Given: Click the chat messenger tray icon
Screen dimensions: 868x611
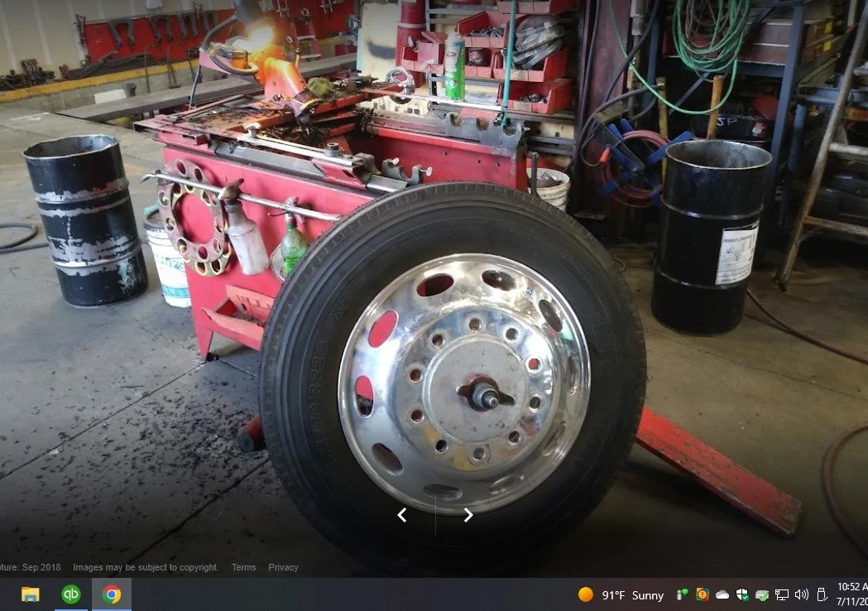Looking at the screenshot, I should (682, 595).
